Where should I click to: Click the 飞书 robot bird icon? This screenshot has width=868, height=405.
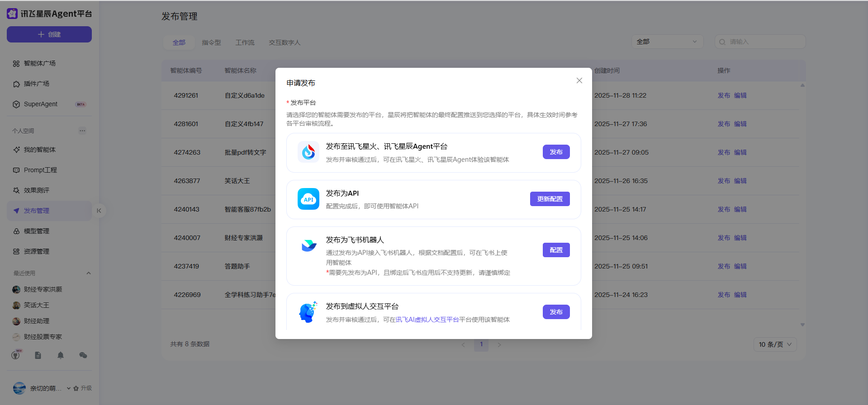(x=308, y=245)
